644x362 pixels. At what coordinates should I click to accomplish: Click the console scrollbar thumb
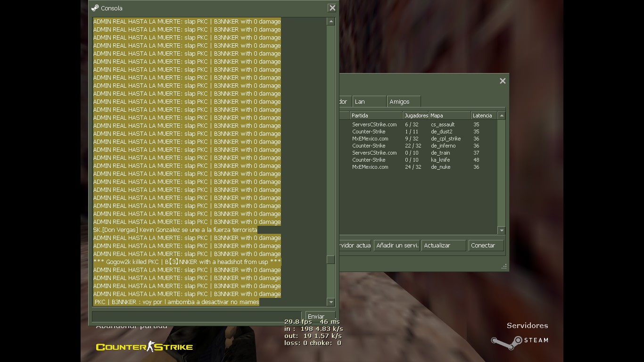(330, 260)
